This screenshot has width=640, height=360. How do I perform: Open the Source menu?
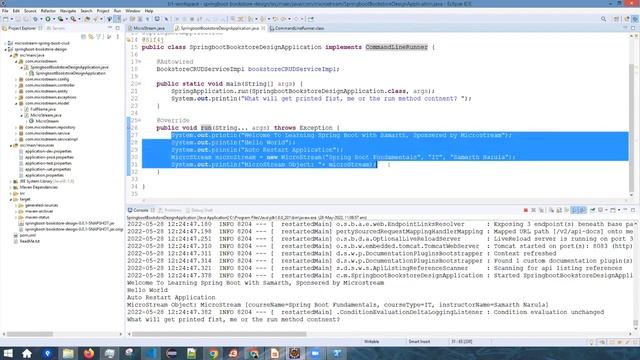(x=30, y=11)
